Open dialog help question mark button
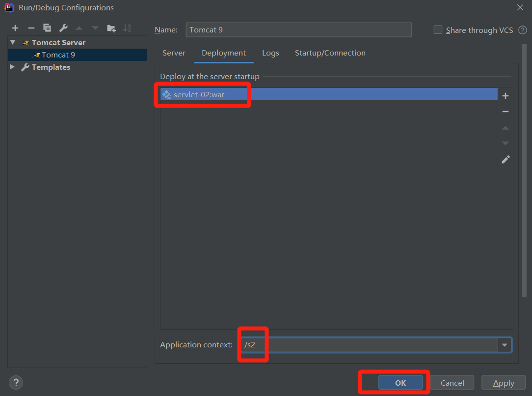Image resolution: width=532 pixels, height=396 pixels. click(x=16, y=382)
